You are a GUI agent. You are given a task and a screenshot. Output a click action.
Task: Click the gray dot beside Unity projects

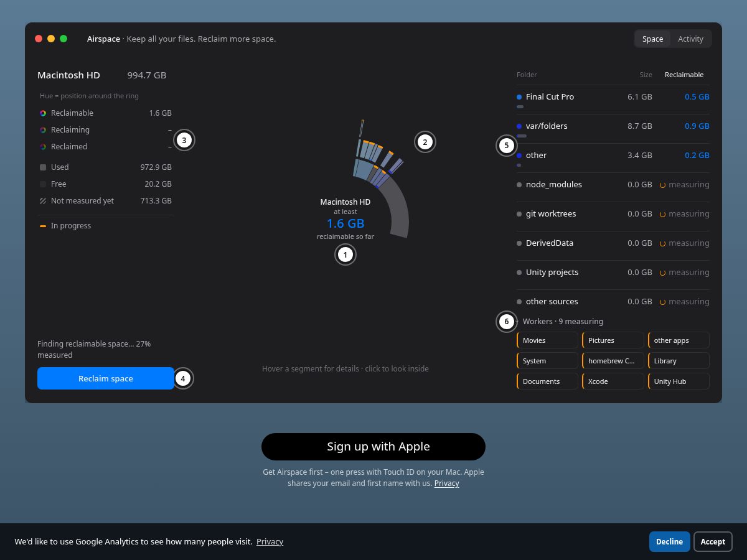coord(519,273)
